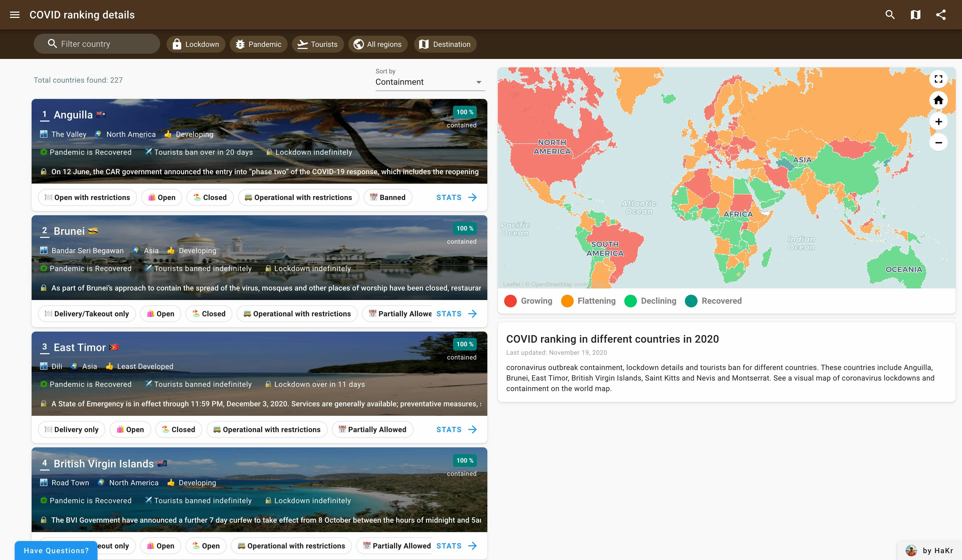Select the Pandemic filter chip
The image size is (962, 560).
[258, 44]
